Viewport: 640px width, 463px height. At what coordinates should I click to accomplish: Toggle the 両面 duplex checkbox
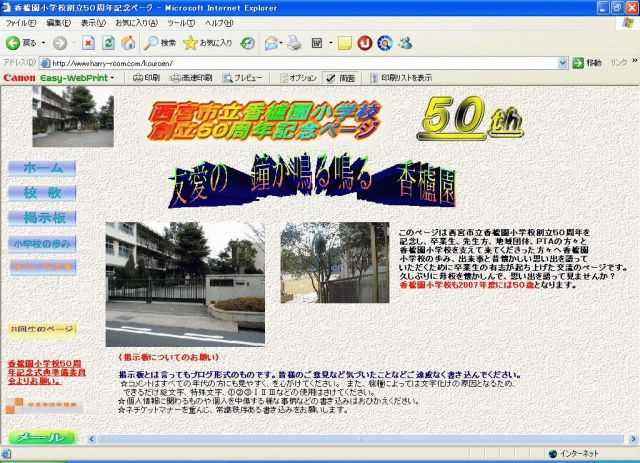[x=333, y=77]
